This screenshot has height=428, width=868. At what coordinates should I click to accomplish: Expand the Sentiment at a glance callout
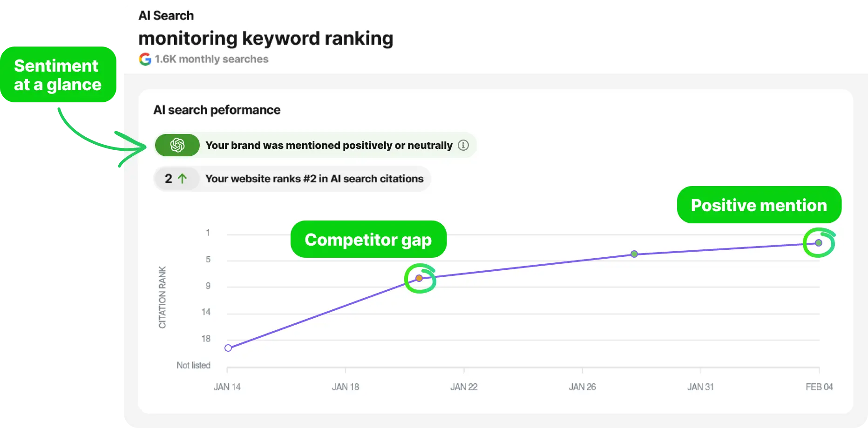59,75
